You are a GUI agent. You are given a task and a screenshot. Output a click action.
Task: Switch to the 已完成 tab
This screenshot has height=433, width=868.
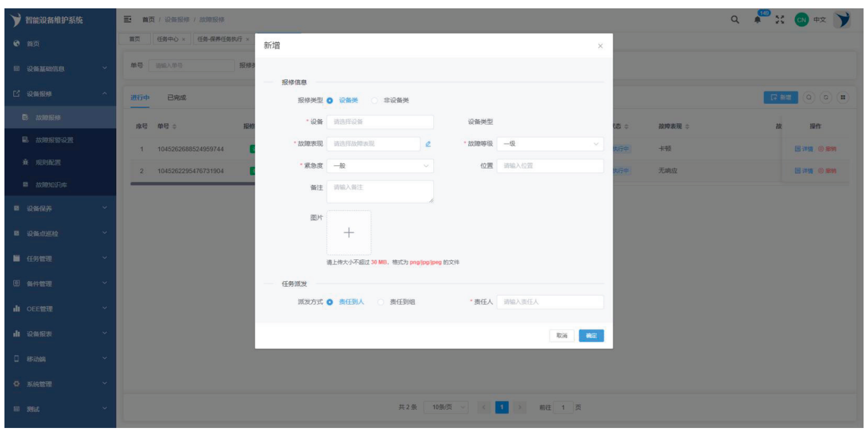(176, 98)
